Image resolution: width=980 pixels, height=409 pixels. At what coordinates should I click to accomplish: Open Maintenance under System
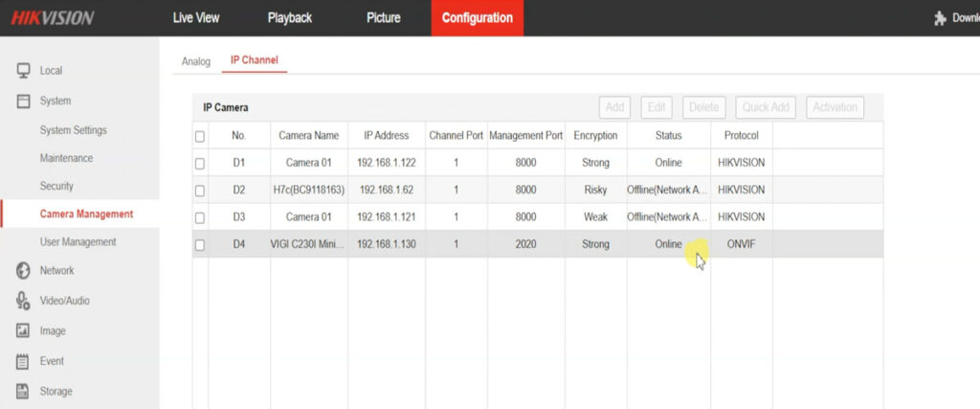click(66, 158)
